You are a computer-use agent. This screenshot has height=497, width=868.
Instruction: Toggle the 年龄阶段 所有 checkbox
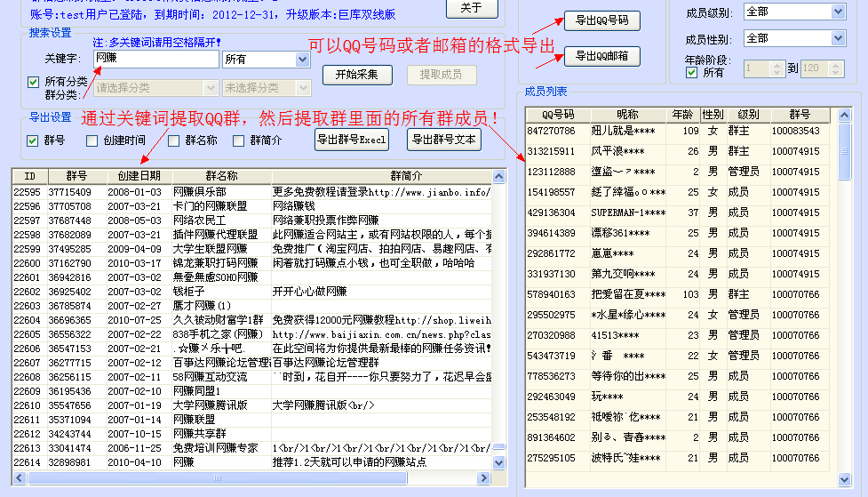(x=691, y=73)
